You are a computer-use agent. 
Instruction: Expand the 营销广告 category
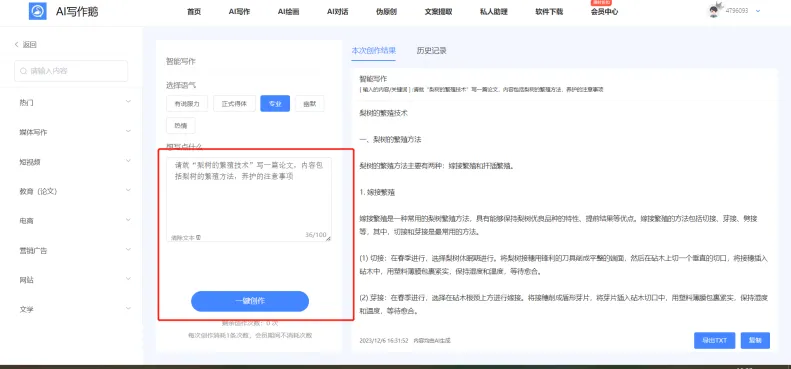pyautogui.click(x=73, y=250)
